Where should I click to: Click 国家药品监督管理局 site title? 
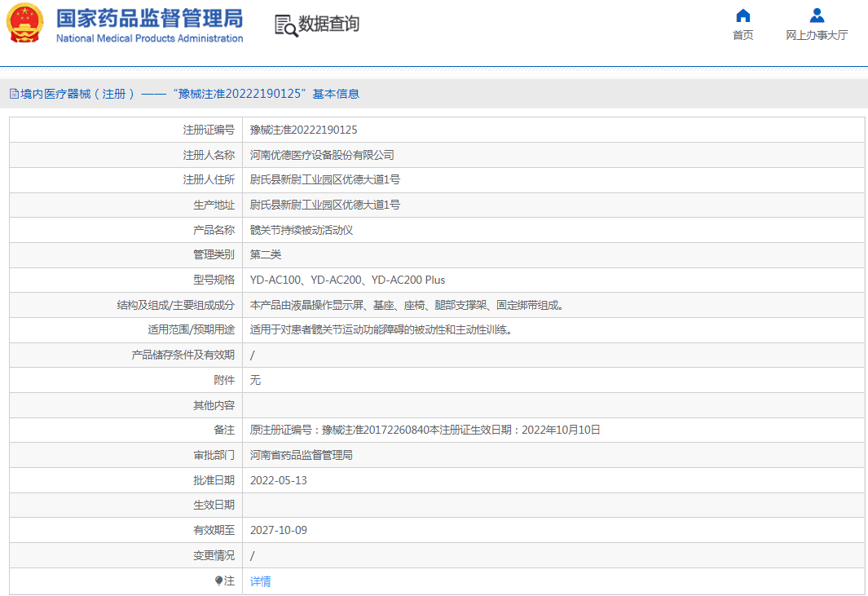click(x=149, y=18)
